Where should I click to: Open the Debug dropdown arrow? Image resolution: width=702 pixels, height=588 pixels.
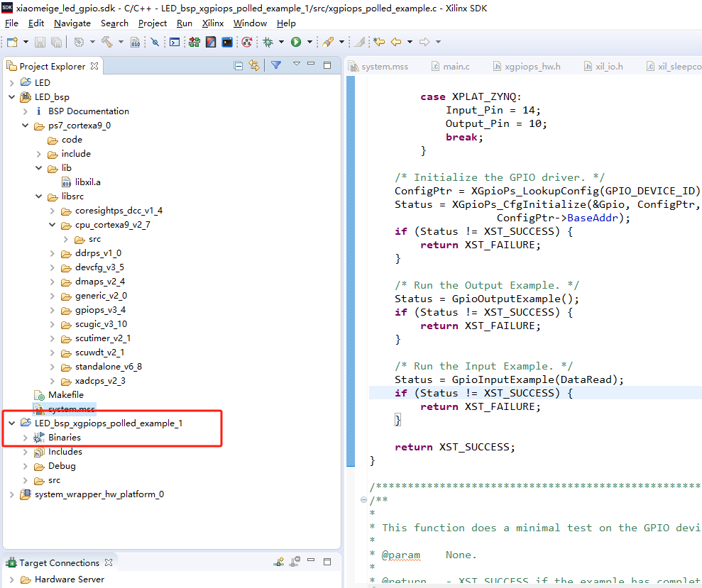(x=281, y=42)
